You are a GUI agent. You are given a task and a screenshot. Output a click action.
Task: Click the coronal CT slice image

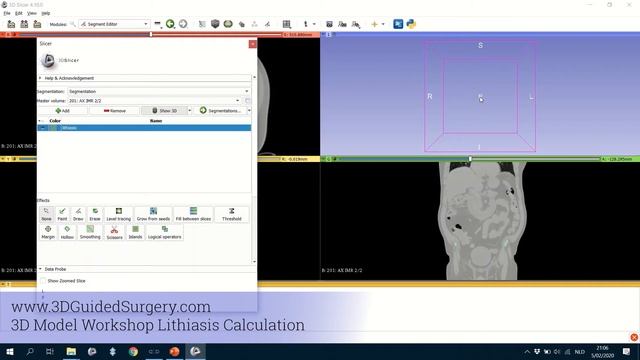point(482,220)
